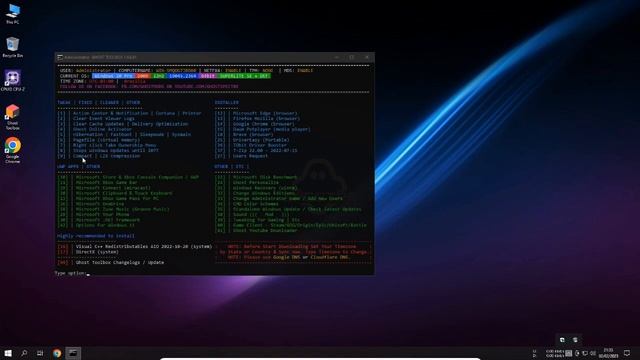The height and width of the screenshot is (360, 640).
Task: Click option 1 Action Center & Notification
Action: tap(130, 113)
